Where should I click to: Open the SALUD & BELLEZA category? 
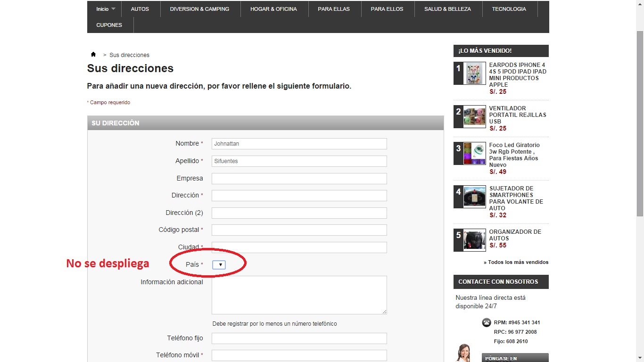click(x=447, y=9)
